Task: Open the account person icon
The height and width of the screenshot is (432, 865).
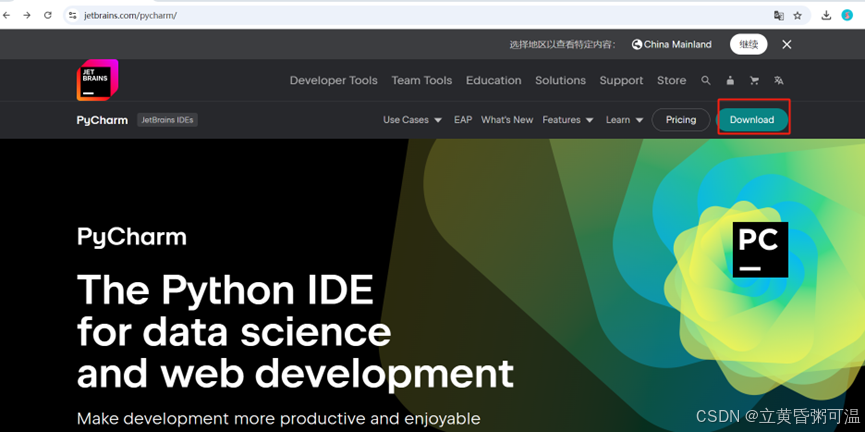Action: click(730, 81)
